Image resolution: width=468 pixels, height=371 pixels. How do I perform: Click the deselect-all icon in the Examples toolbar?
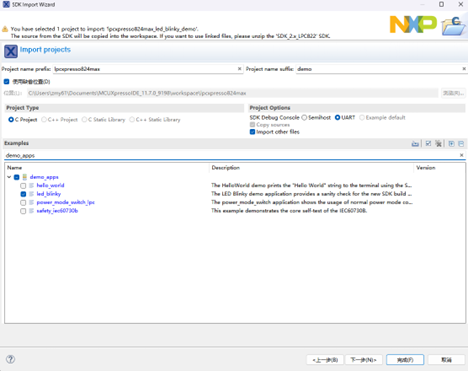[438, 144]
